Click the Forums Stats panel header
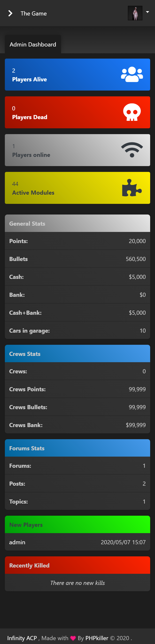Image resolution: width=155 pixels, height=644 pixels. click(77, 448)
